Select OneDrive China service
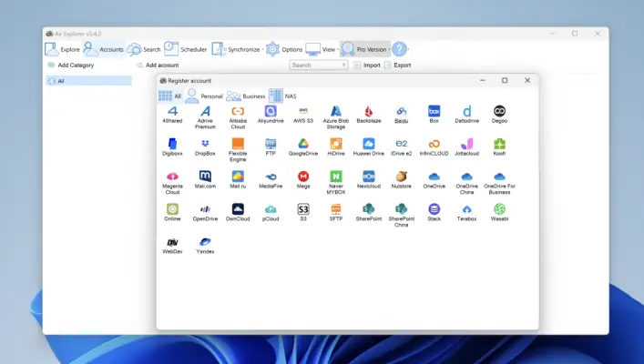644x364 pixels. pyautogui.click(x=467, y=183)
